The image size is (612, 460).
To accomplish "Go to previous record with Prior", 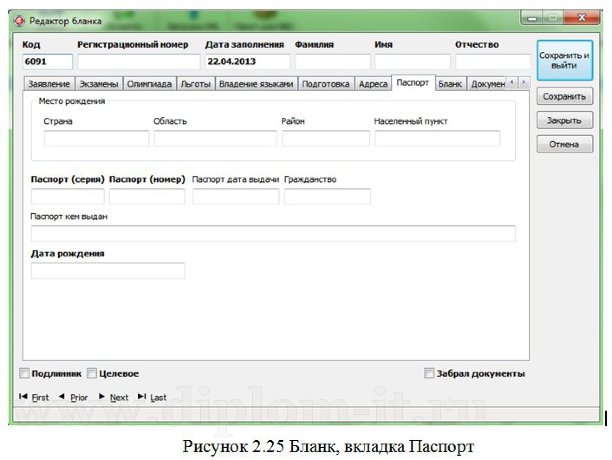I will click(x=73, y=397).
